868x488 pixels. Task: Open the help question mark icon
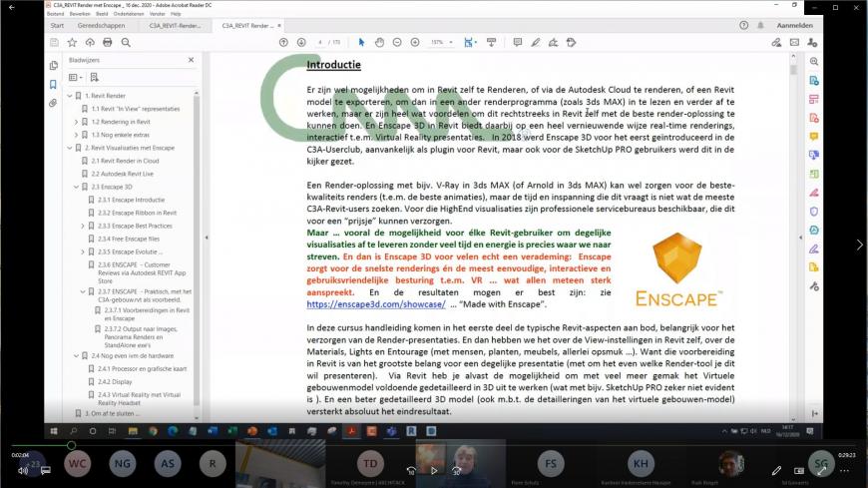743,26
